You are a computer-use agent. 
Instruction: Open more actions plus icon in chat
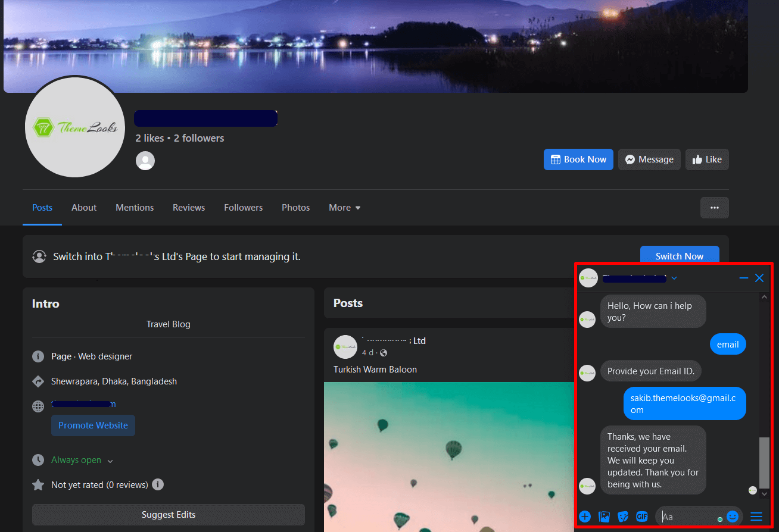tap(585, 517)
